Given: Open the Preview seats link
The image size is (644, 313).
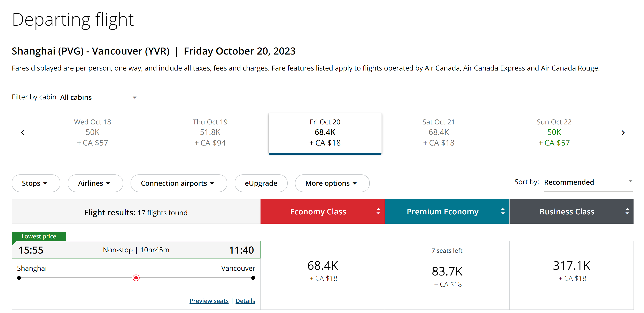Looking at the screenshot, I should click(x=209, y=300).
